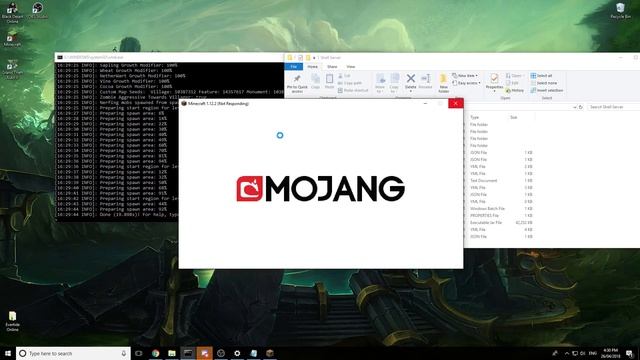The width and height of the screenshot is (640, 360).
Task: Click the Explorer address bar refresh button
Action: [x=581, y=107]
